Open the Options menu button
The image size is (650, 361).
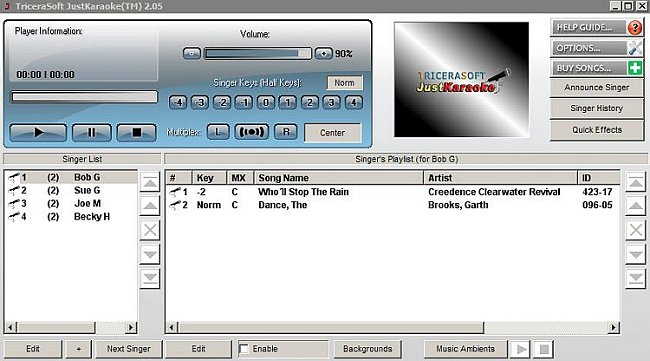click(597, 48)
